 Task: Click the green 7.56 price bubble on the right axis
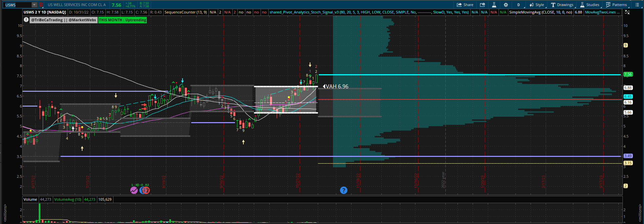point(628,74)
